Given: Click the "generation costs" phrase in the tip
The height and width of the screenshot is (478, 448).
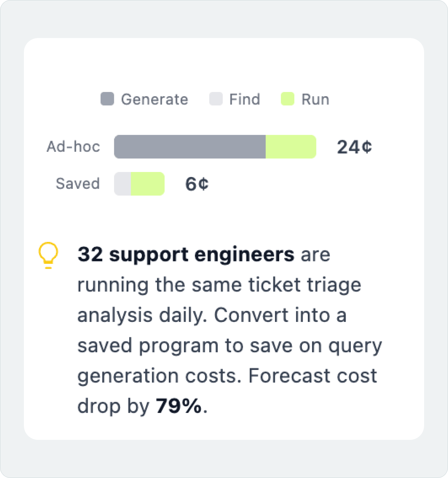Looking at the screenshot, I should pos(159,376).
